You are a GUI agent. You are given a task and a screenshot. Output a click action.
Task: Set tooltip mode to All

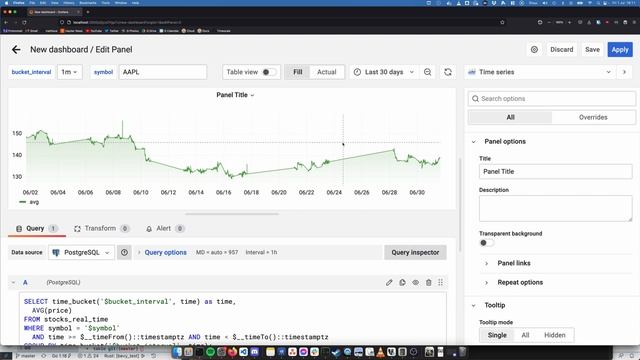525,335
